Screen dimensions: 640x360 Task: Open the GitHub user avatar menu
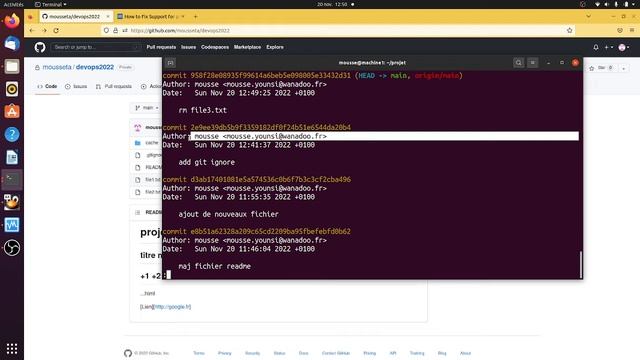click(x=624, y=47)
